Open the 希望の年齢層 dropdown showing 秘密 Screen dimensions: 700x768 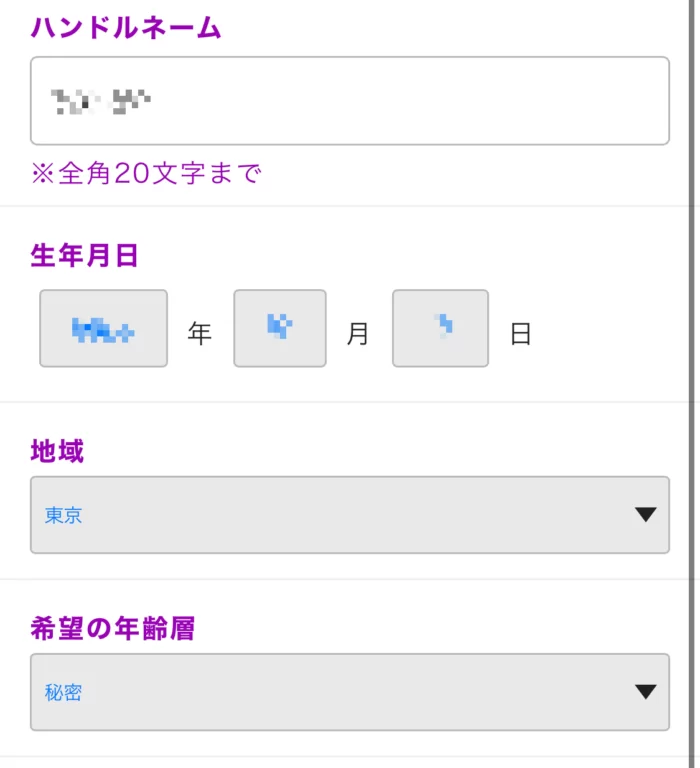[350, 692]
